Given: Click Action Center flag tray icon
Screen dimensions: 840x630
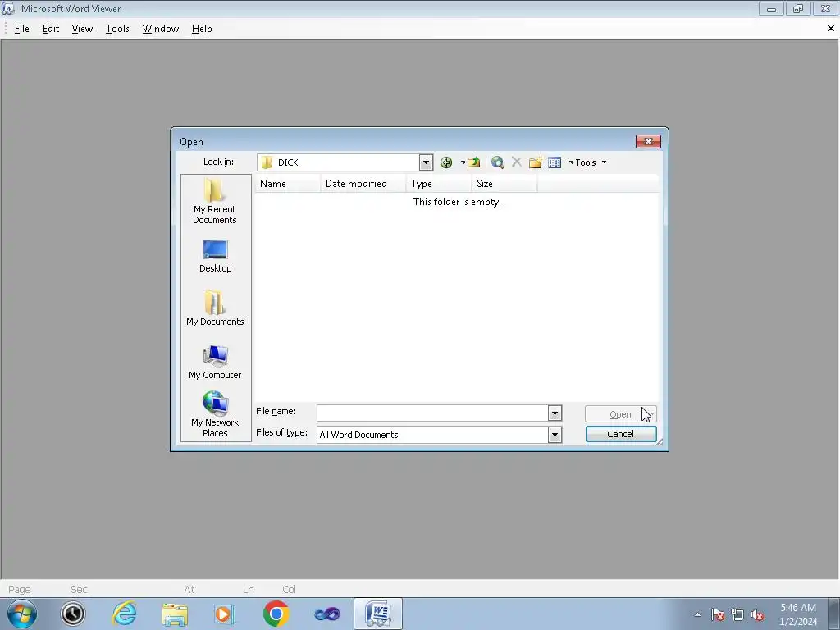Looking at the screenshot, I should [x=718, y=615].
